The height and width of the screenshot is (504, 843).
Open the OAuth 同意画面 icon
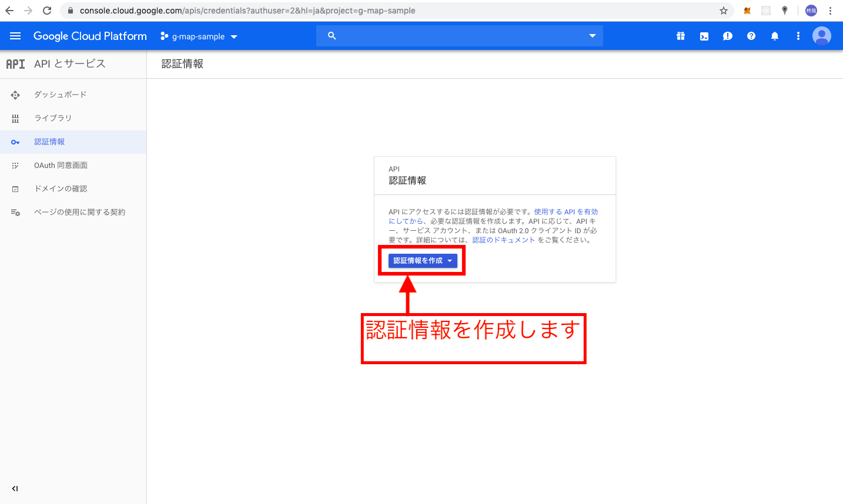(15, 165)
